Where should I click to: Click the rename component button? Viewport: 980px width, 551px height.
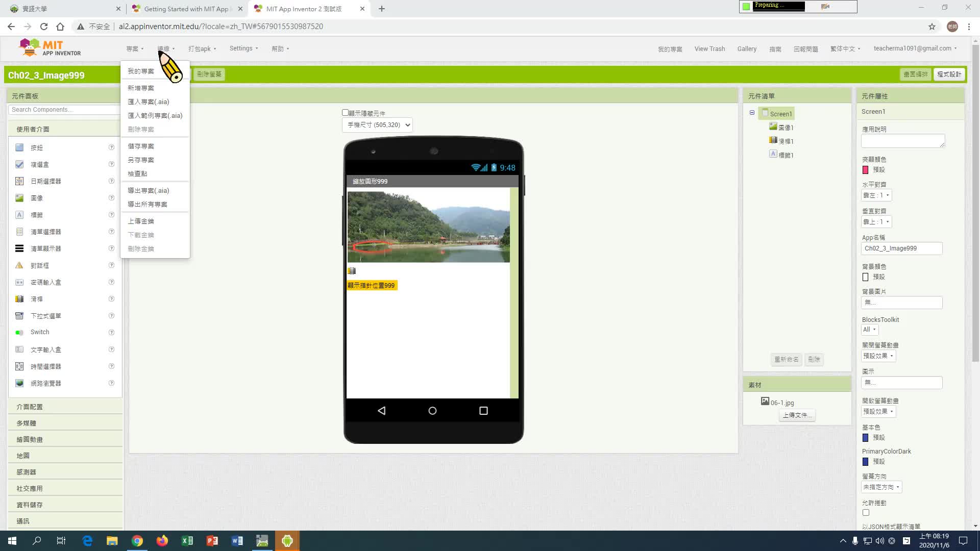pos(786,360)
